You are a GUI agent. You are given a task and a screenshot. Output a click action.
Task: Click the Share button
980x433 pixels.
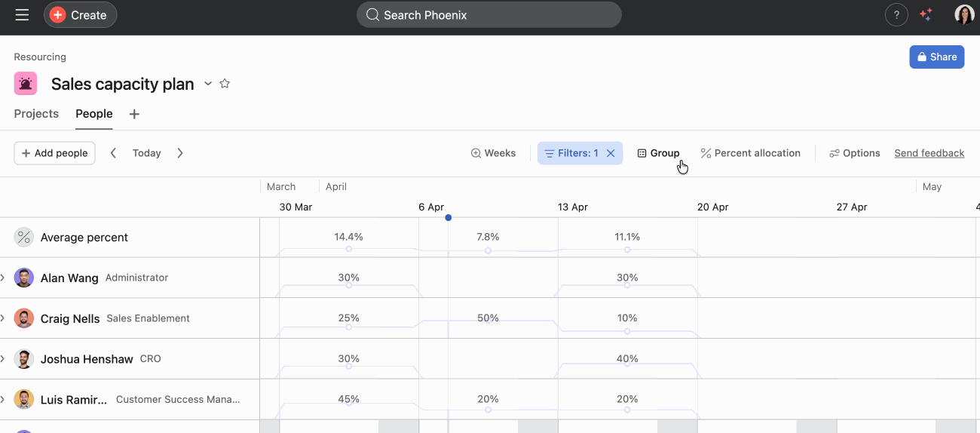(936, 57)
